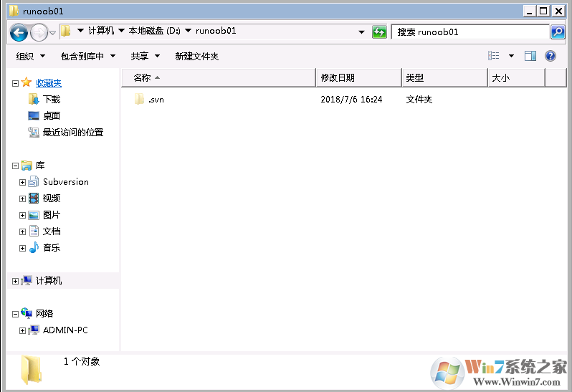Open 最近访问的位置
572x392 pixels.
73,133
